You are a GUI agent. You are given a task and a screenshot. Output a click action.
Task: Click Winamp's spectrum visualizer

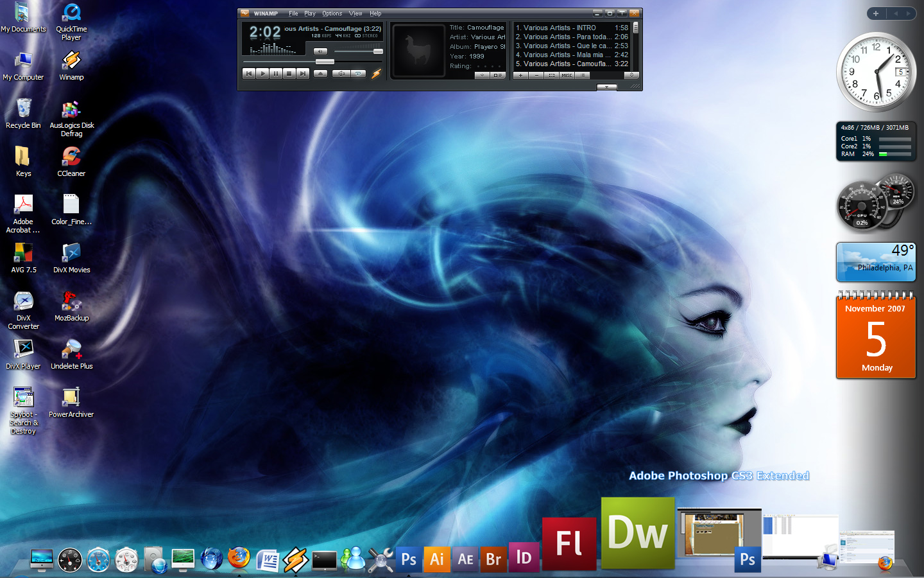click(273, 49)
